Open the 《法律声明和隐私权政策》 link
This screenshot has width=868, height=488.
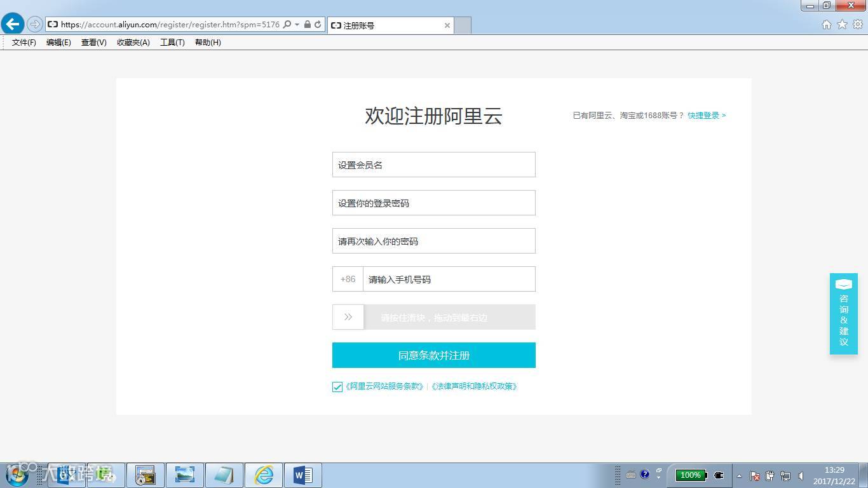(x=474, y=386)
